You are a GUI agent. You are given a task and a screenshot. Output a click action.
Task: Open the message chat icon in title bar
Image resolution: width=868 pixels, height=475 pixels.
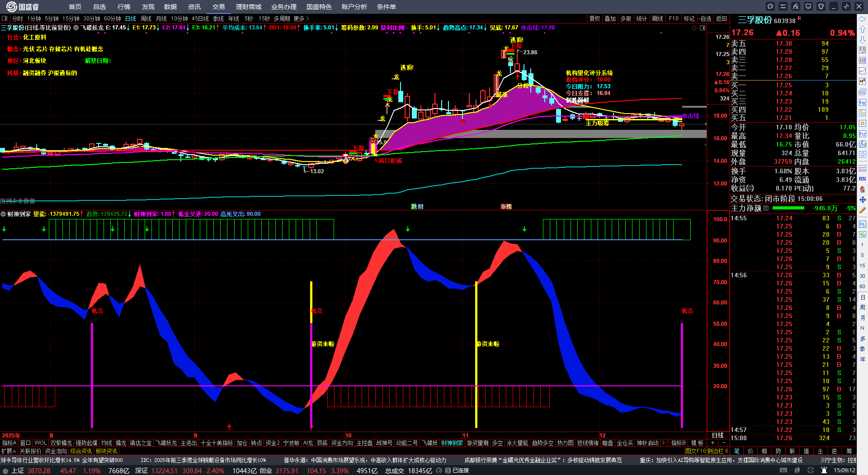[770, 6]
